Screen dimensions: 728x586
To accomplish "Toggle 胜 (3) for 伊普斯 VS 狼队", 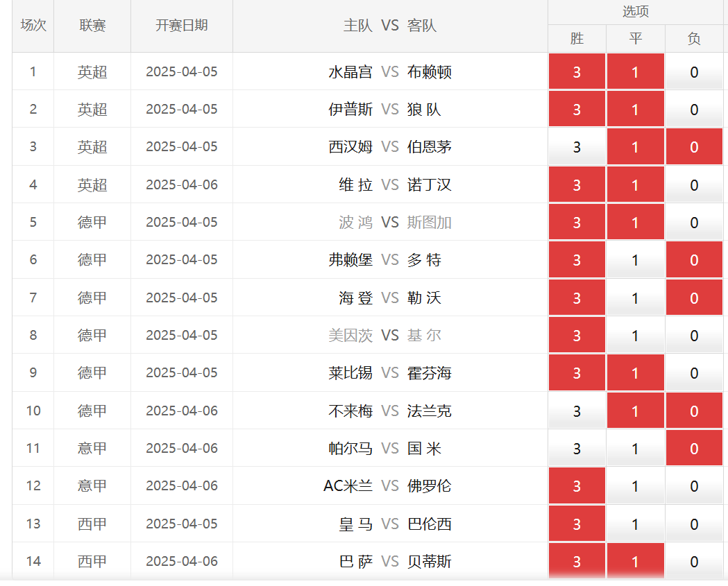I will (577, 109).
